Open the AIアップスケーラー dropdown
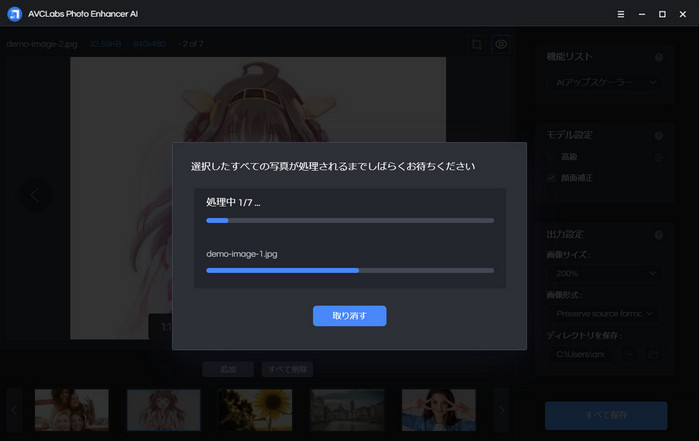Image resolution: width=699 pixels, height=441 pixels. coord(605,82)
